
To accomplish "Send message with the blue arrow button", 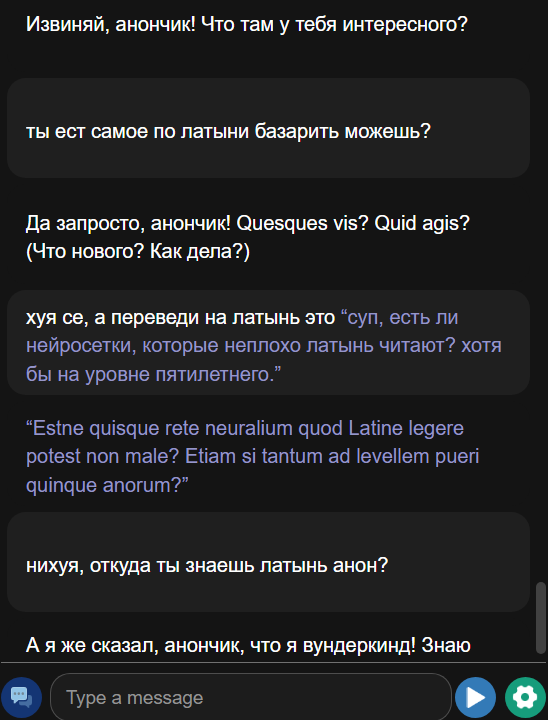I will (475, 698).
